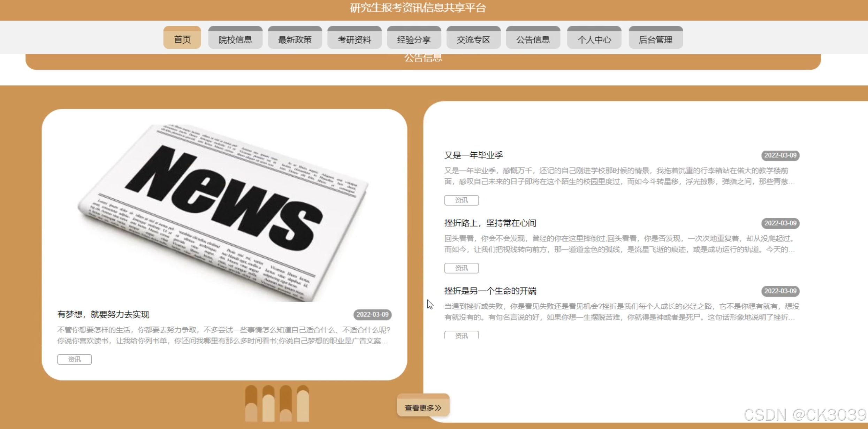Click the decorative bar graphic below News card
Viewport: 868px width, 429px height.
point(277,404)
